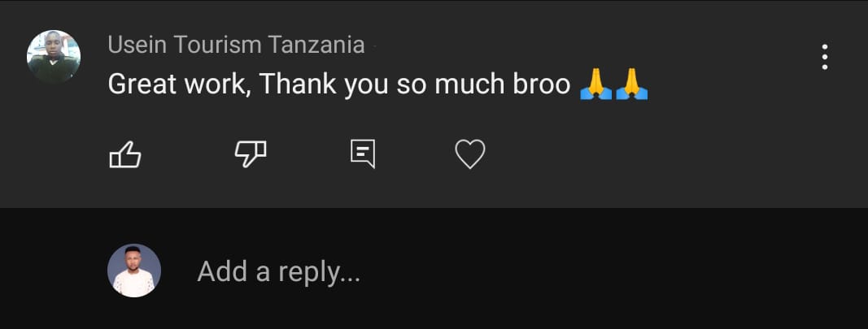868x329 pixels.
Task: Click the first praying hands emoji
Action: pyautogui.click(x=595, y=84)
